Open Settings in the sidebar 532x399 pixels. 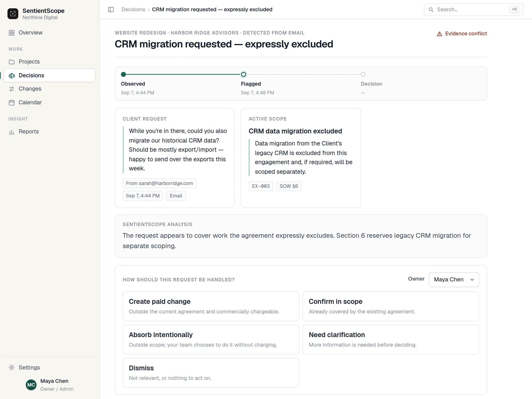(50, 367)
